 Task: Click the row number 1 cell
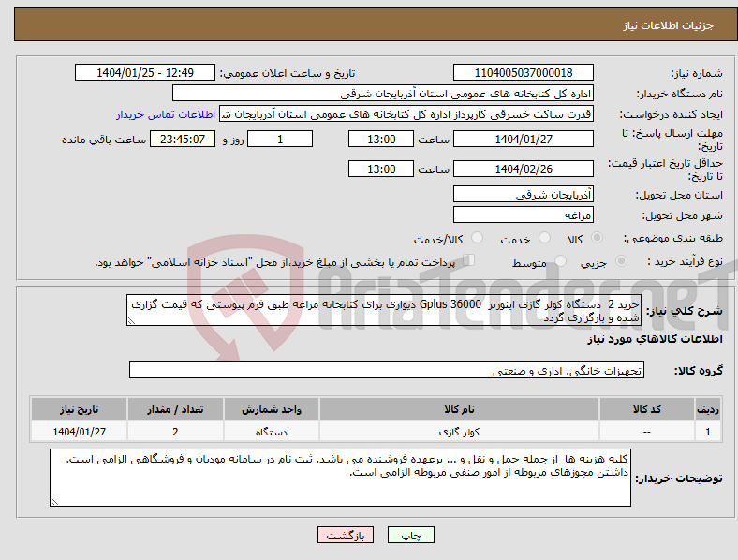point(708,431)
